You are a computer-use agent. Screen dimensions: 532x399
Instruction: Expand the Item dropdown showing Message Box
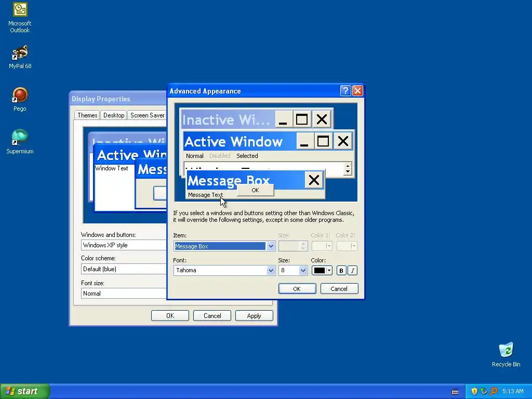point(271,246)
